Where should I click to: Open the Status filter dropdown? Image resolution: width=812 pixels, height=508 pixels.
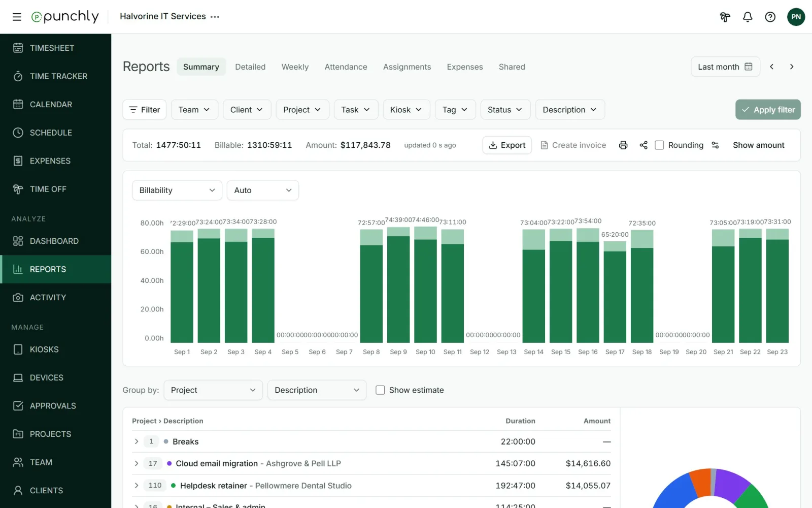click(x=505, y=110)
